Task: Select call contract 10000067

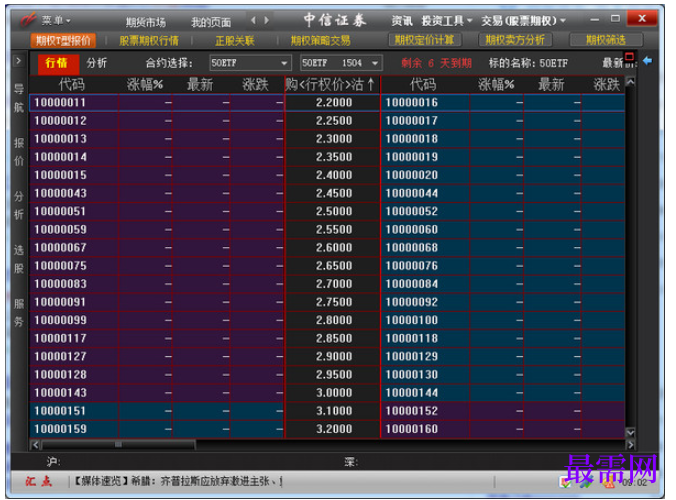Action: pos(60,247)
